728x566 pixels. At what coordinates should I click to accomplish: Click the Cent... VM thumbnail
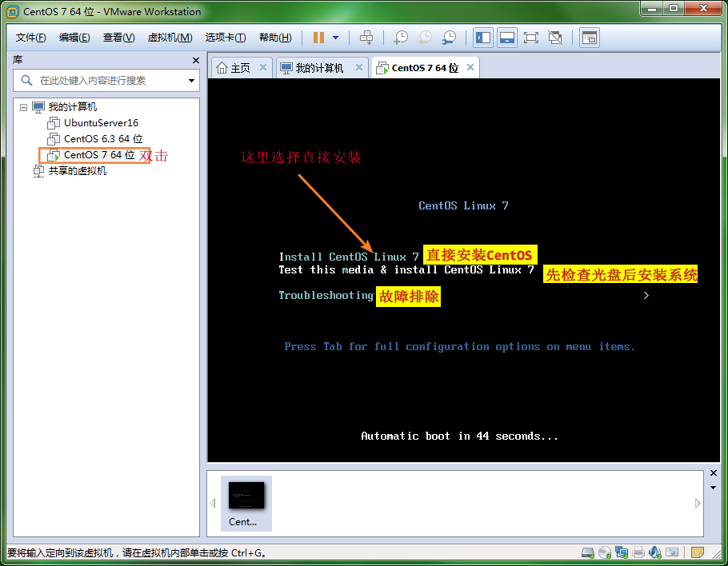[246, 504]
